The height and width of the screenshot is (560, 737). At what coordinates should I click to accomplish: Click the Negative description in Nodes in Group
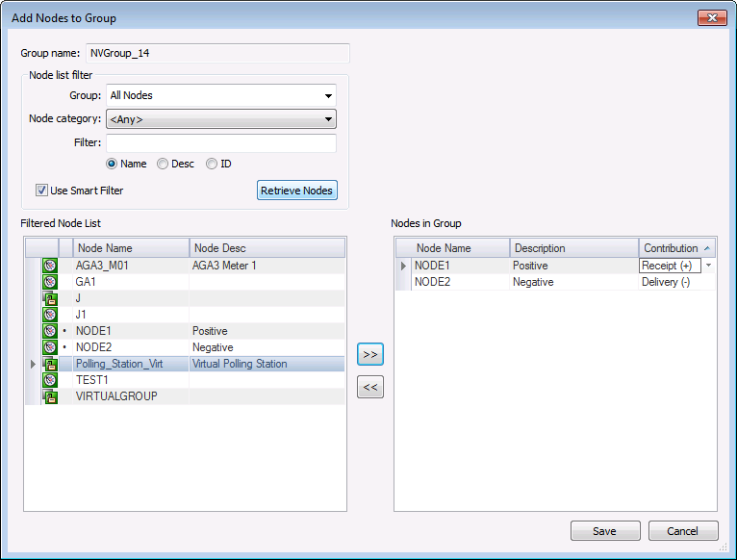(x=533, y=282)
